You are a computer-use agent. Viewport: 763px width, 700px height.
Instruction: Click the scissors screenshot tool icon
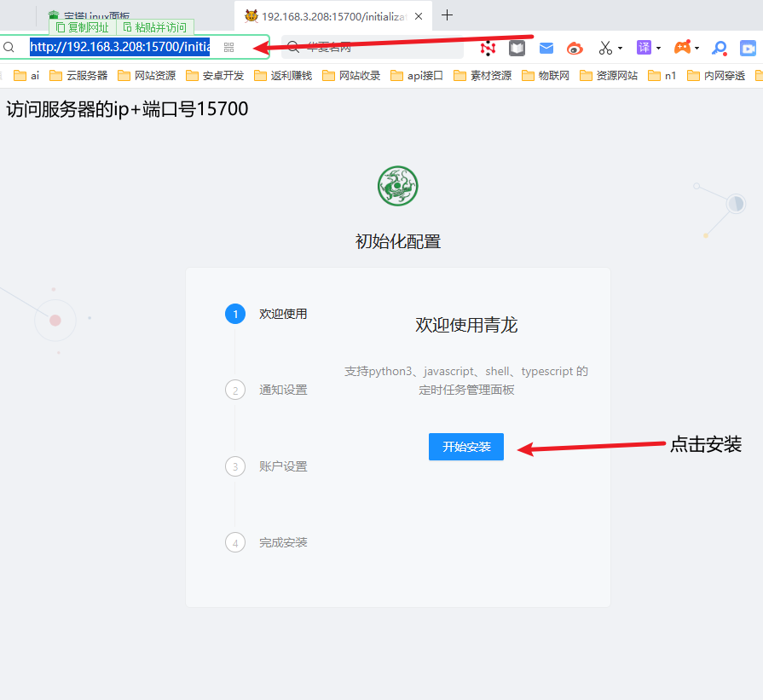click(605, 48)
